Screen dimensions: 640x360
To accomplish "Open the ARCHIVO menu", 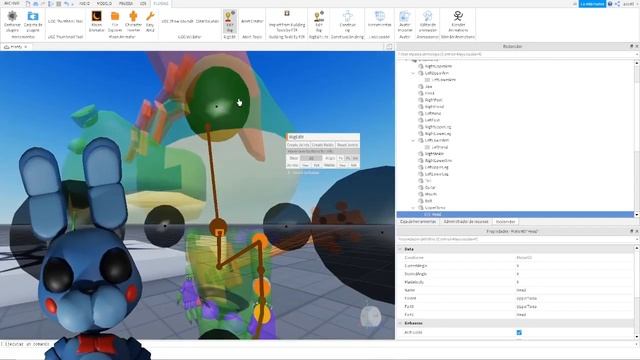I will coord(12,3).
